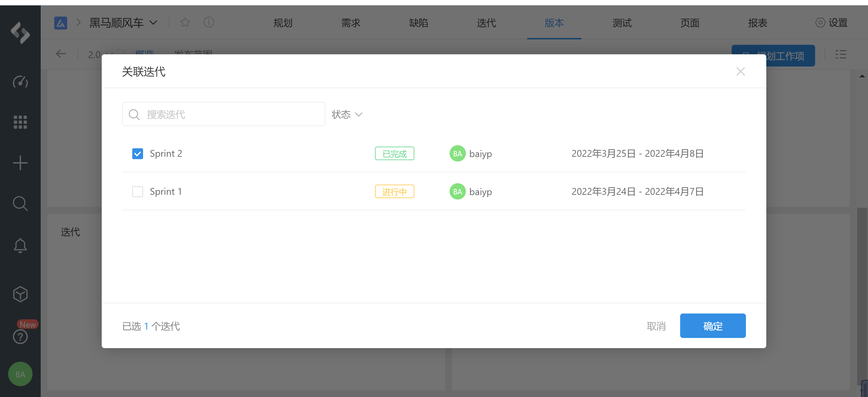Click the BA user avatar at bottom

click(x=20, y=374)
